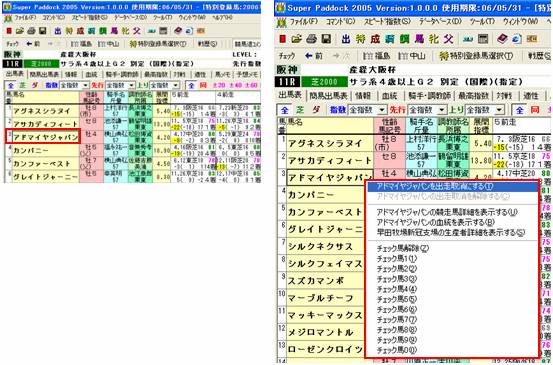Screen dimensions: 553x365
Task: Toggle the green 芝 turf filter in enlarged window
Action: click(x=300, y=110)
